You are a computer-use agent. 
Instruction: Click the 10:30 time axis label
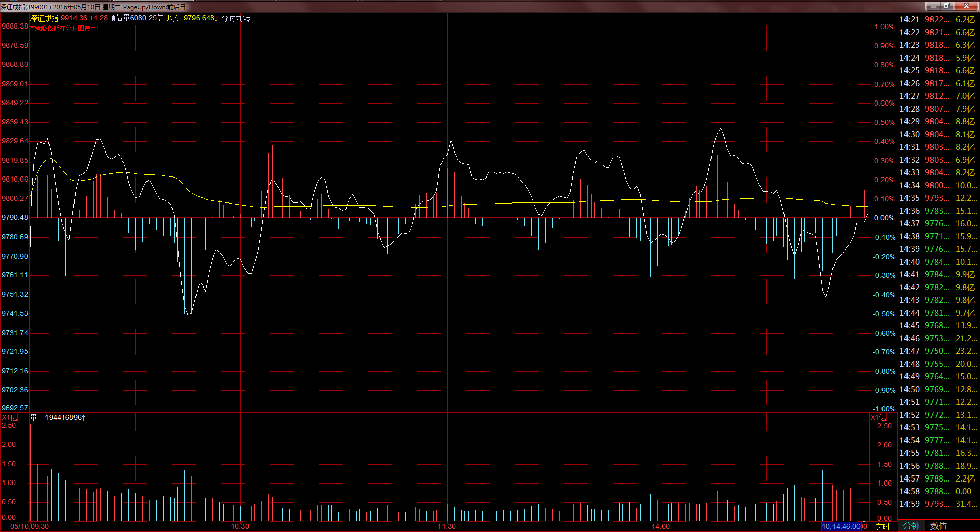coord(240,526)
